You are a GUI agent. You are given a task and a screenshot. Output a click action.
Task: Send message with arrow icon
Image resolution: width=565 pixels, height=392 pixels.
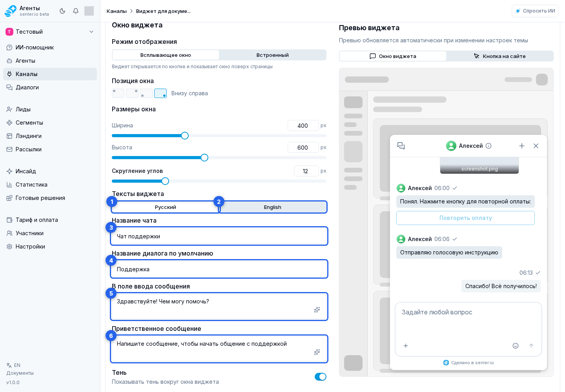pos(531,346)
